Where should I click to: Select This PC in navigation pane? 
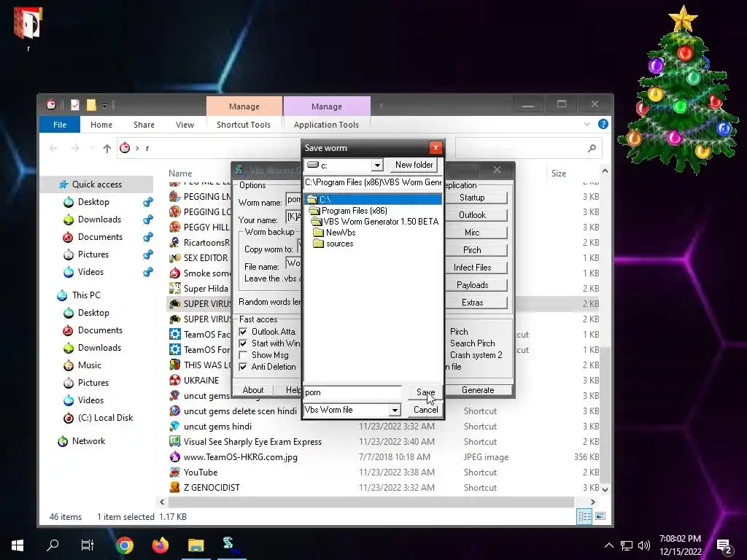pyautogui.click(x=86, y=295)
